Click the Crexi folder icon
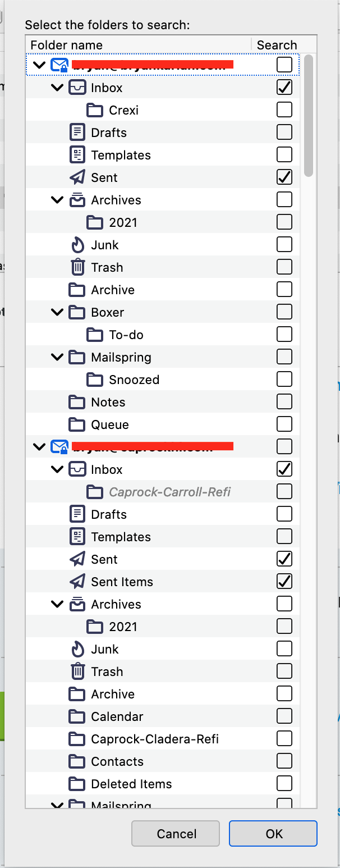Viewport: 340px width, 868px height. [x=95, y=110]
